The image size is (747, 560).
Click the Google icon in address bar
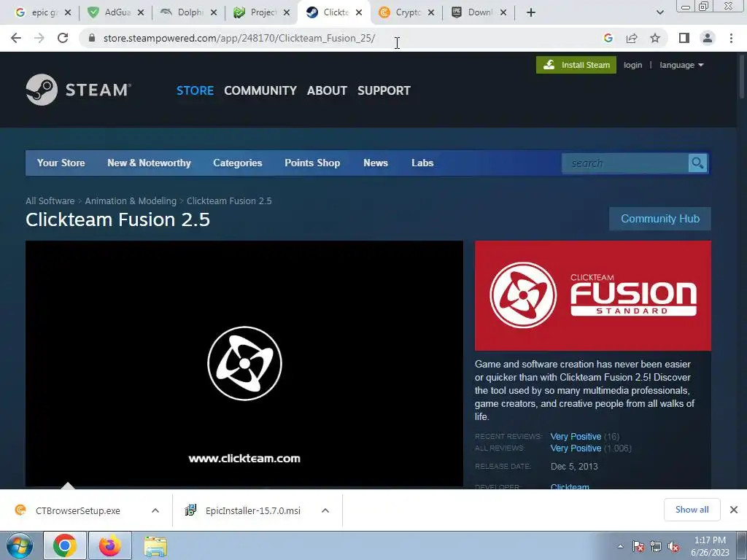tap(608, 38)
